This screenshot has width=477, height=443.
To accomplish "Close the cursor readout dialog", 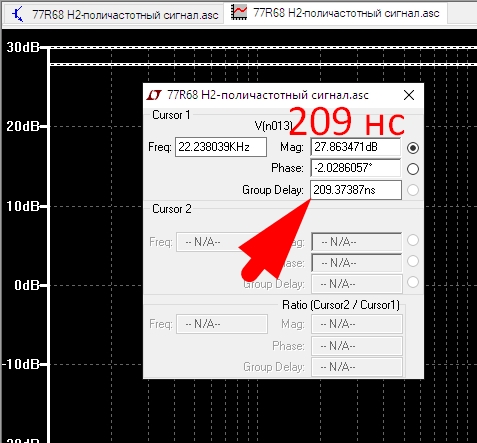I will coord(409,95).
